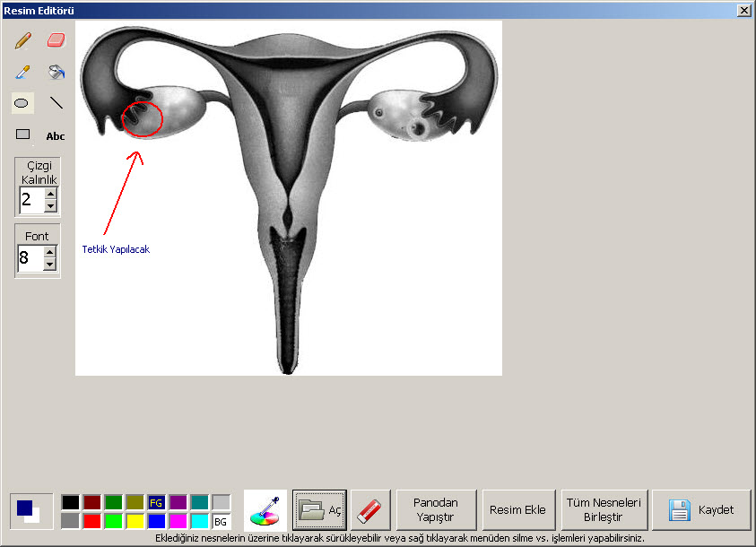
Task: Open the color picker palette icon
Action: click(x=265, y=510)
